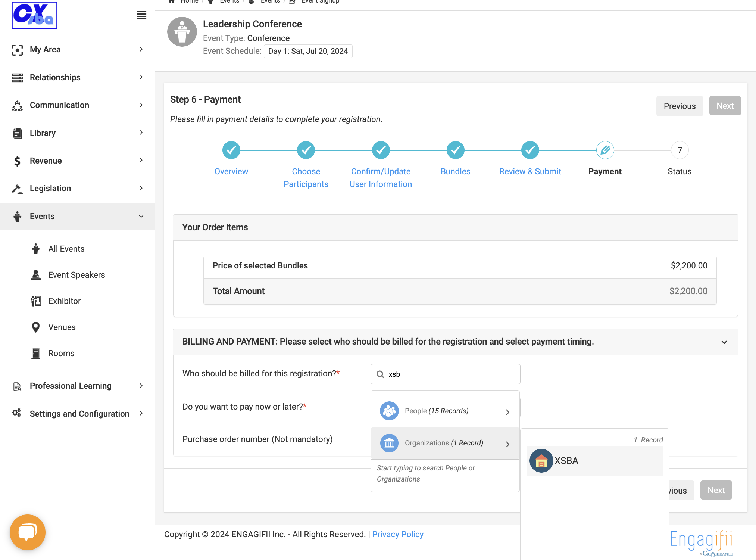Open the Privacy Policy link
Screen dimensions: 756x560
[x=398, y=534]
